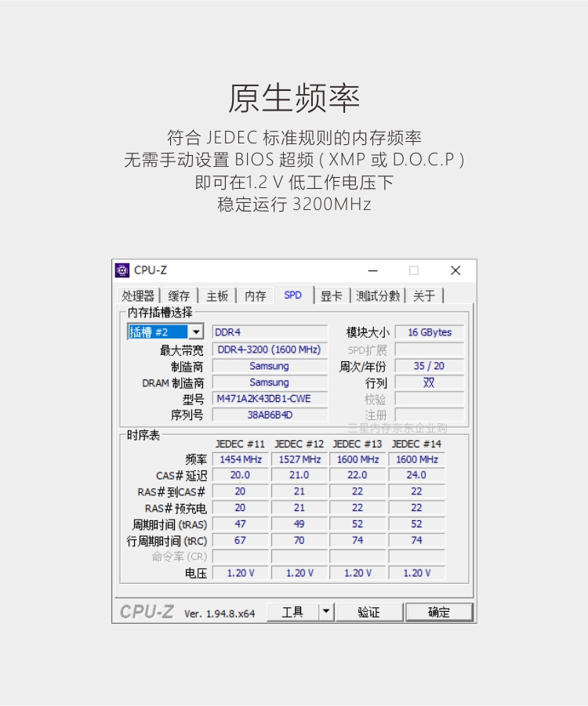Click the 工具 button
This screenshot has height=706, width=588.
292,612
